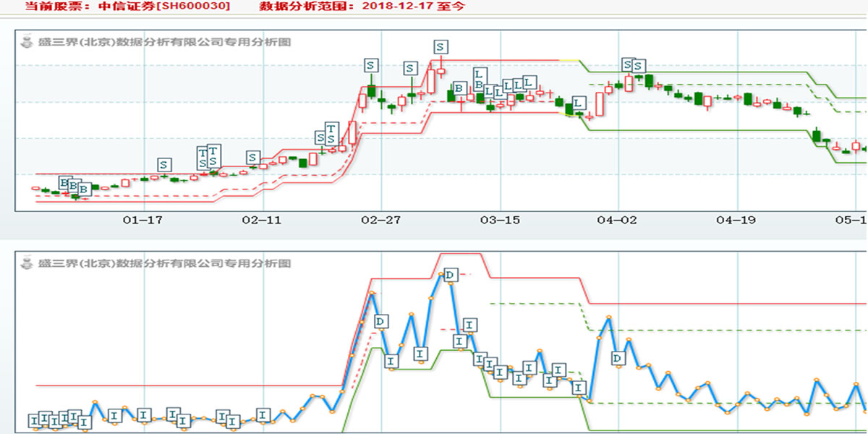Screen dimensions: 868x434
Task: Click the 02-11 date label
Action: tap(261, 220)
